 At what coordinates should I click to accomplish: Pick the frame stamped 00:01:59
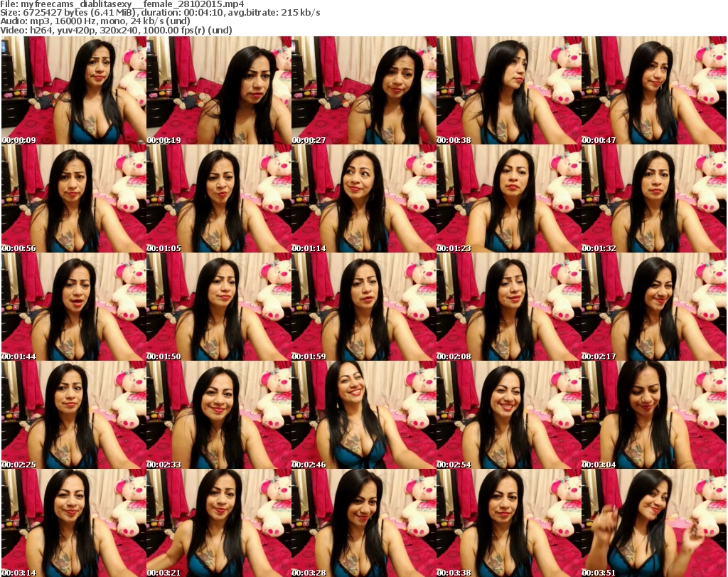(363, 307)
